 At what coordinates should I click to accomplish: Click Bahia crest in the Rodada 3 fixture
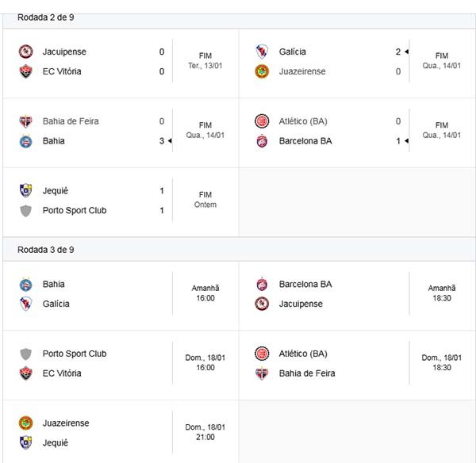point(25,284)
